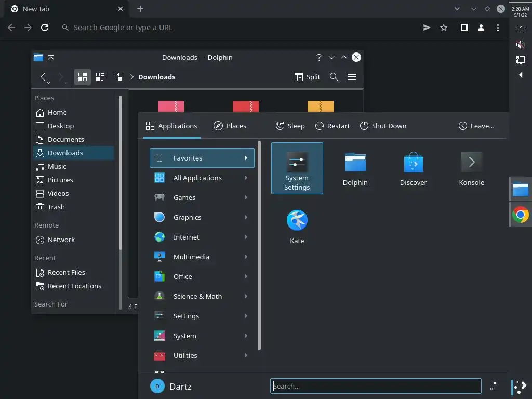Show hidden system tray icons arrow
Viewport: 532px width, 399px height.
(x=521, y=75)
